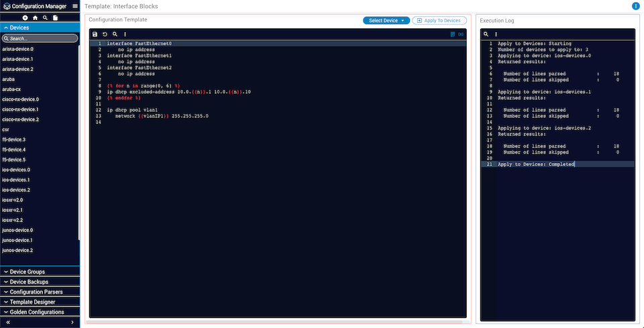
Task: Toggle the hamburger menu beside Configuration Manager
Action: (75, 6)
